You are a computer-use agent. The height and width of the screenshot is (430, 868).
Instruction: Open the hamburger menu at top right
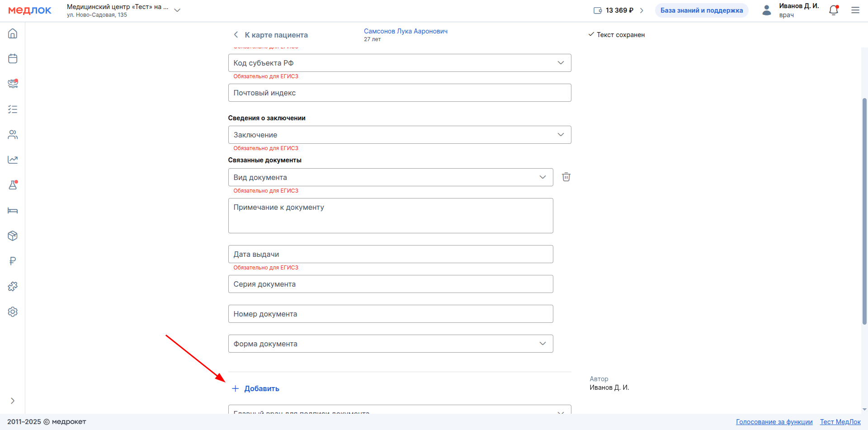(855, 10)
